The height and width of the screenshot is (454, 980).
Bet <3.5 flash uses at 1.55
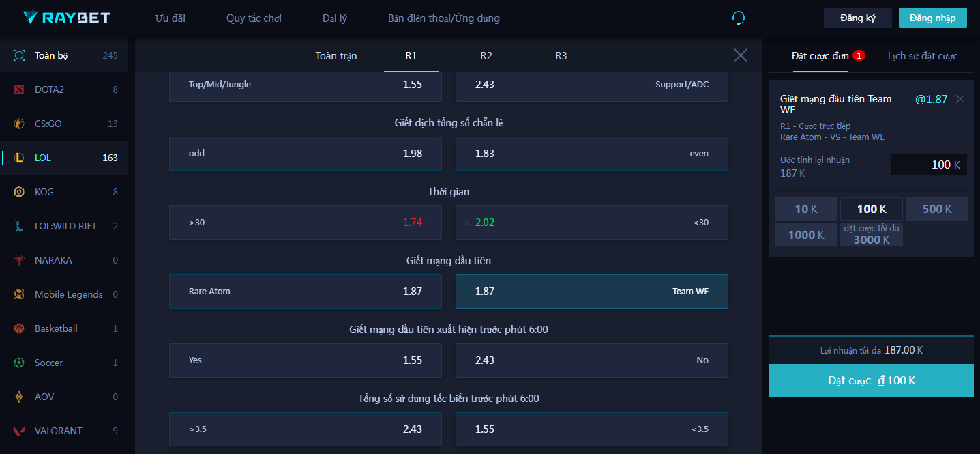[592, 429]
